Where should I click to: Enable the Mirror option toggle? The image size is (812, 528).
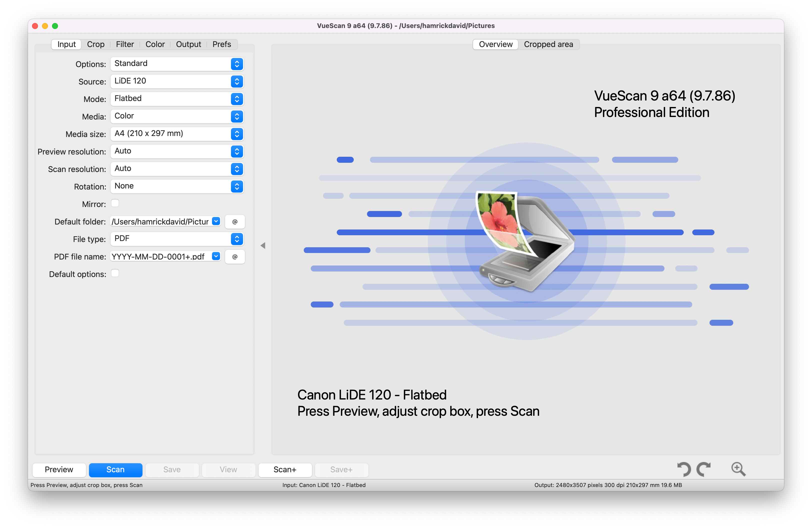(116, 203)
